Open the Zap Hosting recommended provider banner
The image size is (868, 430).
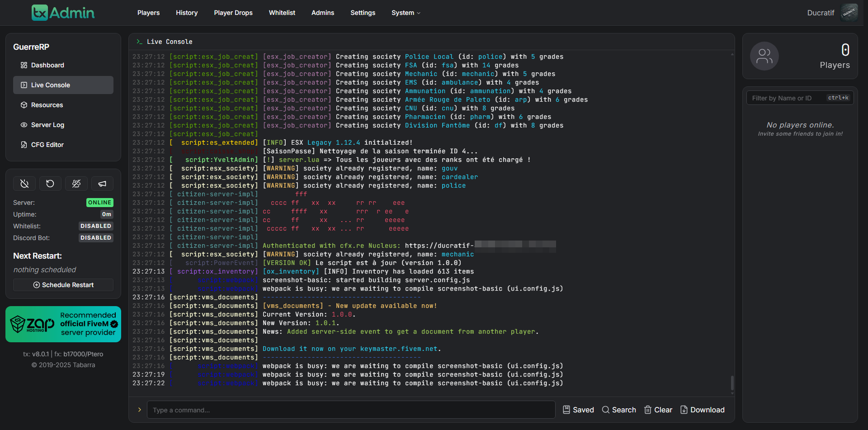point(63,324)
